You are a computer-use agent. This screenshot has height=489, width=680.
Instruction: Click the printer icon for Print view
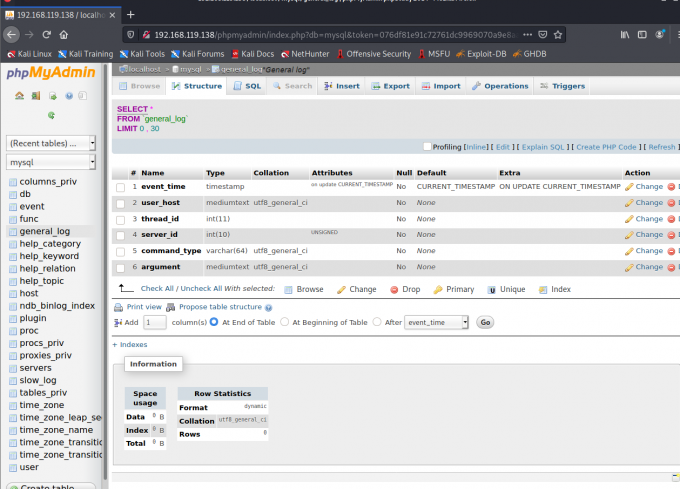pyautogui.click(x=118, y=307)
